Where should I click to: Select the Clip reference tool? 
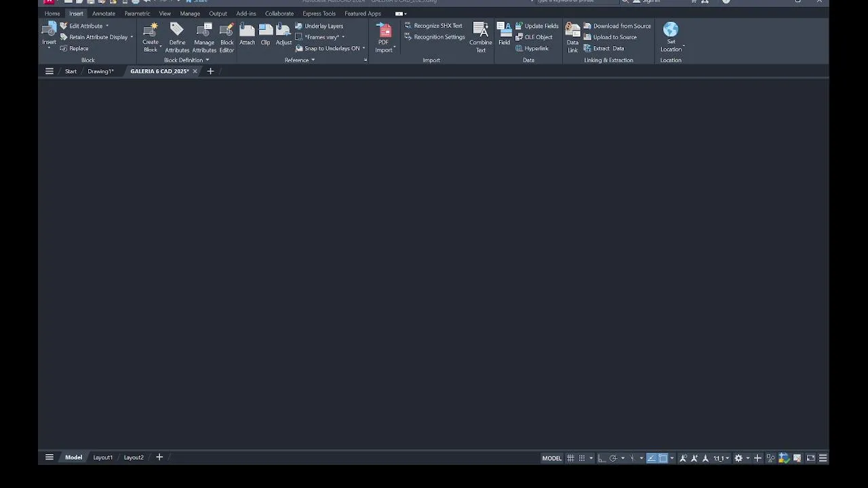point(265,34)
